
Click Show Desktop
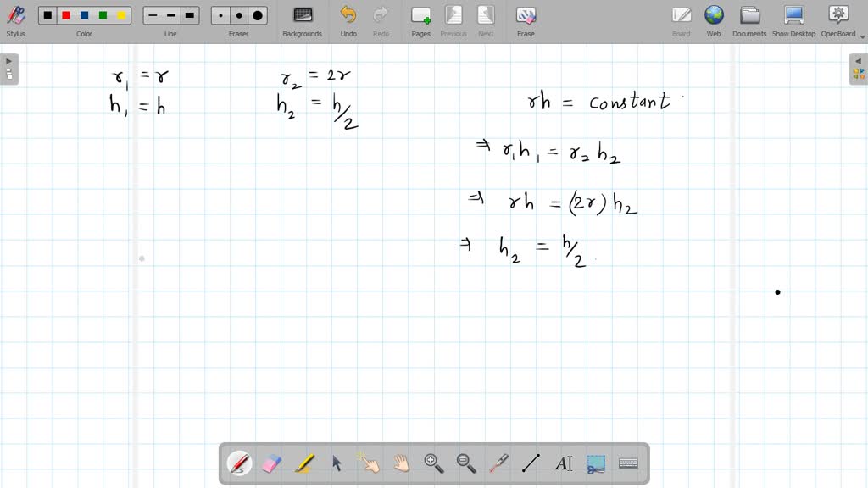pyautogui.click(x=793, y=21)
